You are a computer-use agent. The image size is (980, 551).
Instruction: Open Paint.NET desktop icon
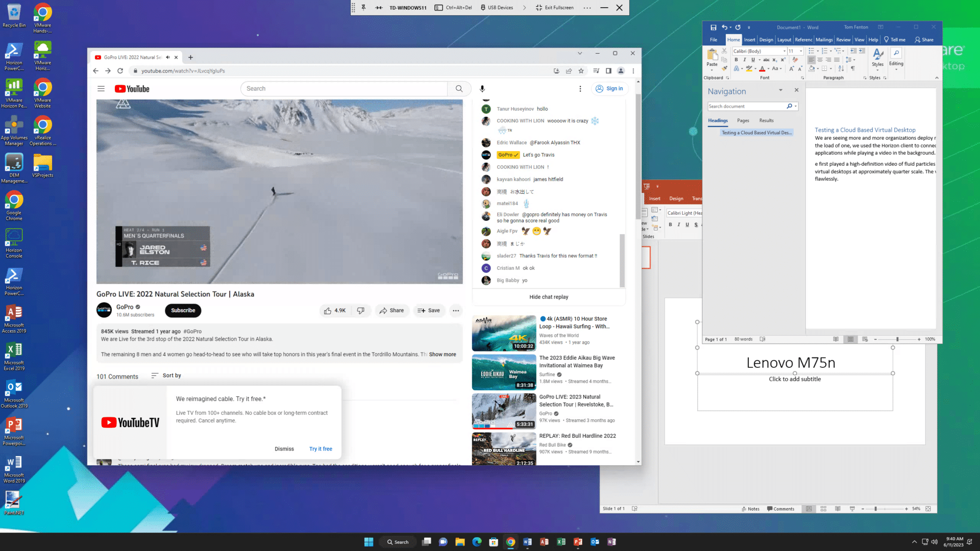click(x=14, y=503)
